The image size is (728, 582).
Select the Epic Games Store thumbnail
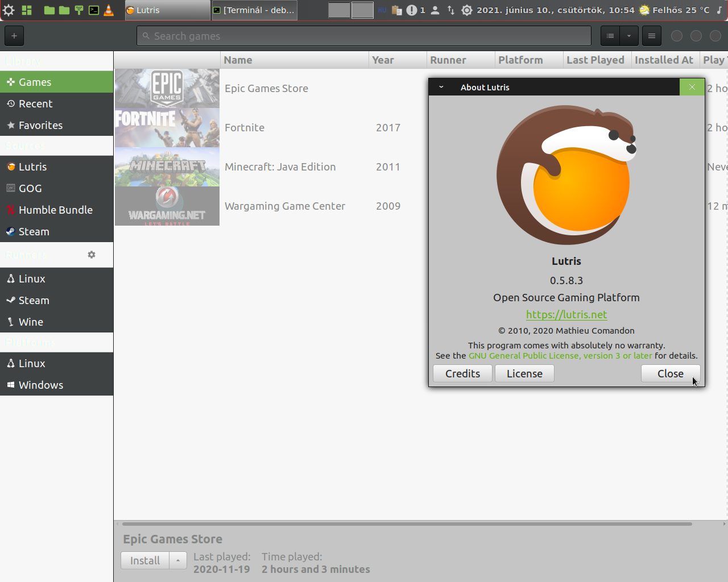click(167, 89)
